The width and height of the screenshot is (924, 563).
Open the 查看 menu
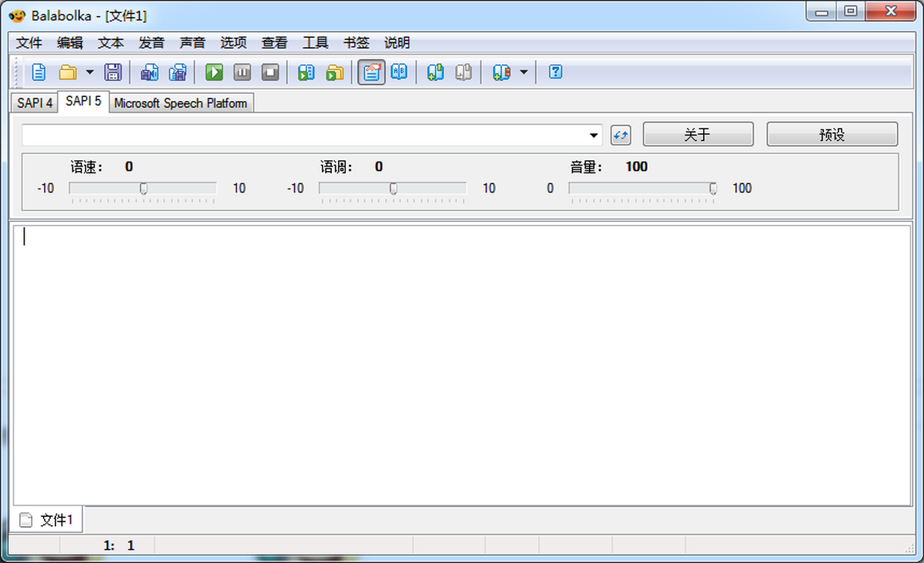274,43
